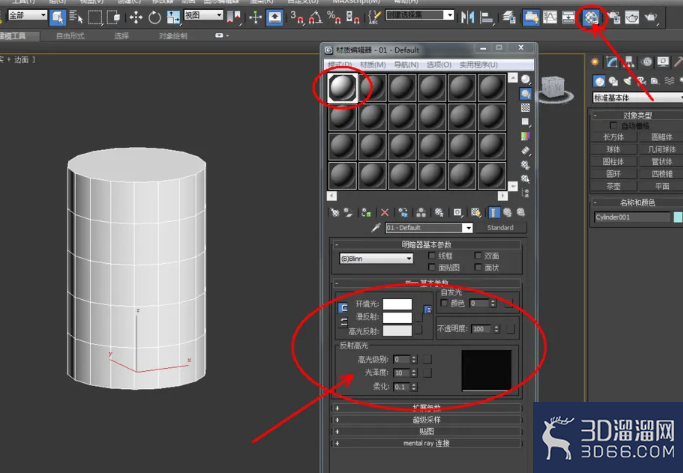Expand the mental ray 连接 rollout
This screenshot has width=683, height=473.
tap(426, 443)
